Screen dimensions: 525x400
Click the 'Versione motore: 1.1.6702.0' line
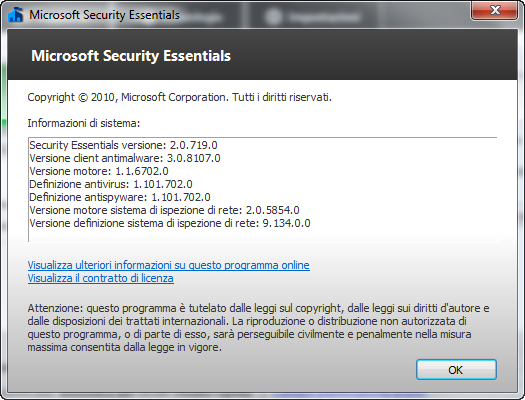99,171
